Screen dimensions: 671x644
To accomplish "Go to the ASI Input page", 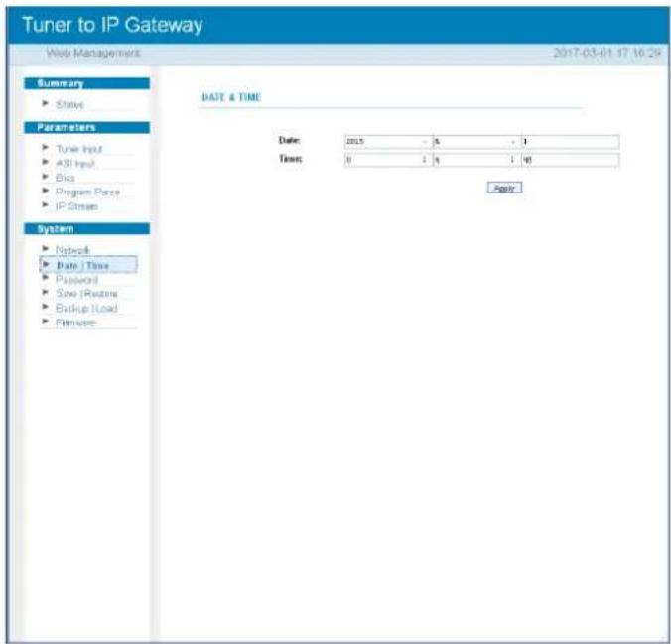I will click(x=75, y=163).
